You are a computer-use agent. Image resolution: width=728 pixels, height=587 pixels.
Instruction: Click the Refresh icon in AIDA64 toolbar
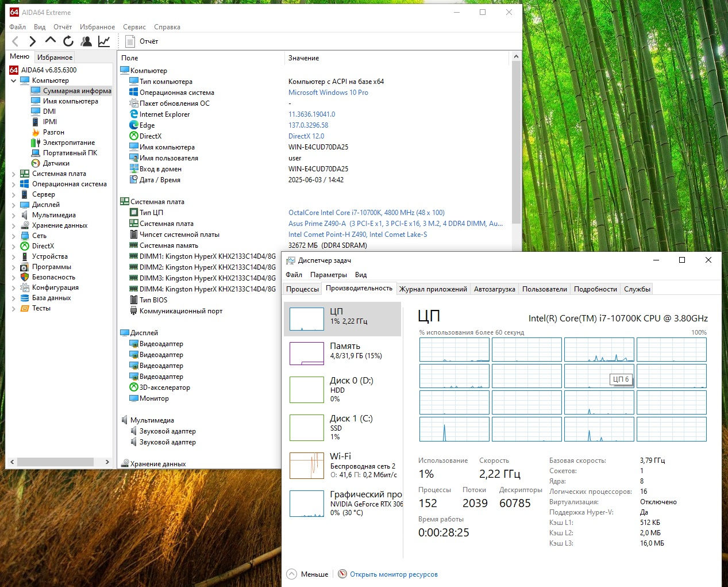click(68, 41)
